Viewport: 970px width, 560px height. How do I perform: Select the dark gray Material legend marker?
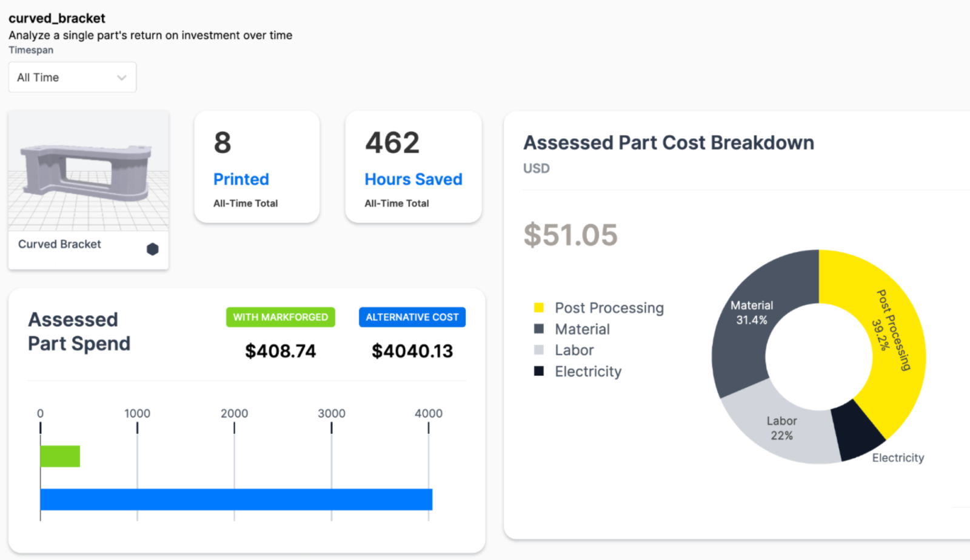pos(538,328)
